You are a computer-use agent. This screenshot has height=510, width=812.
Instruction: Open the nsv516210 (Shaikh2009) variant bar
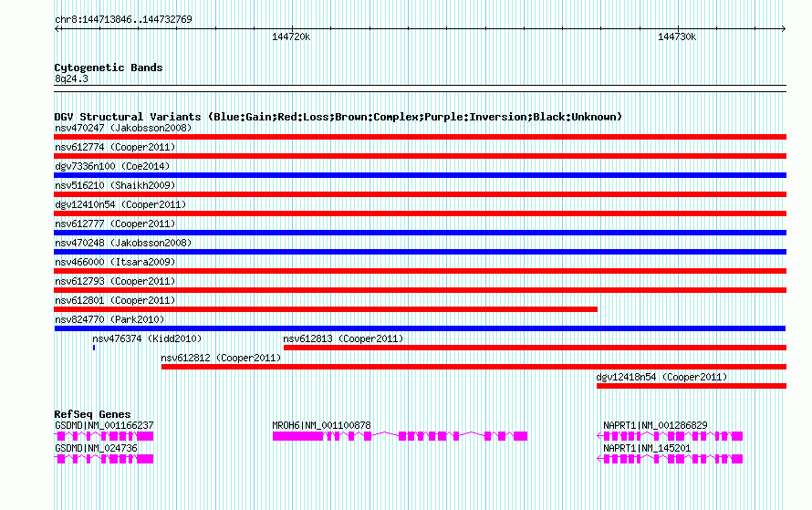click(420, 194)
